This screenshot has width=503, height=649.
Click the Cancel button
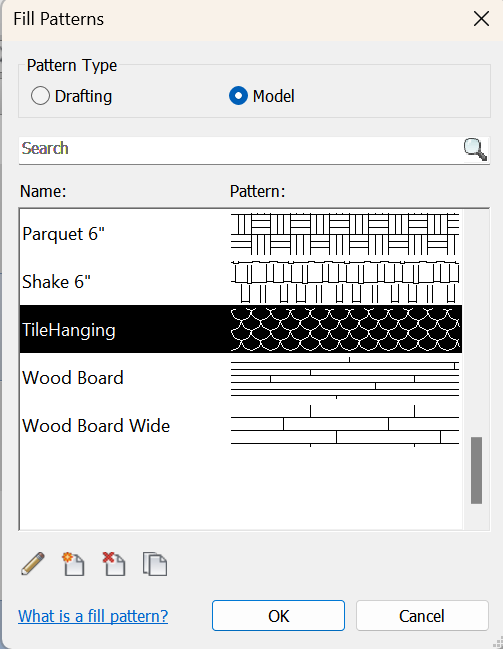pos(422,616)
